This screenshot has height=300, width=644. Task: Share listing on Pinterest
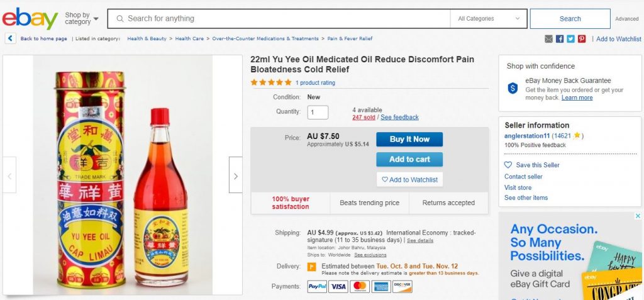tap(582, 39)
